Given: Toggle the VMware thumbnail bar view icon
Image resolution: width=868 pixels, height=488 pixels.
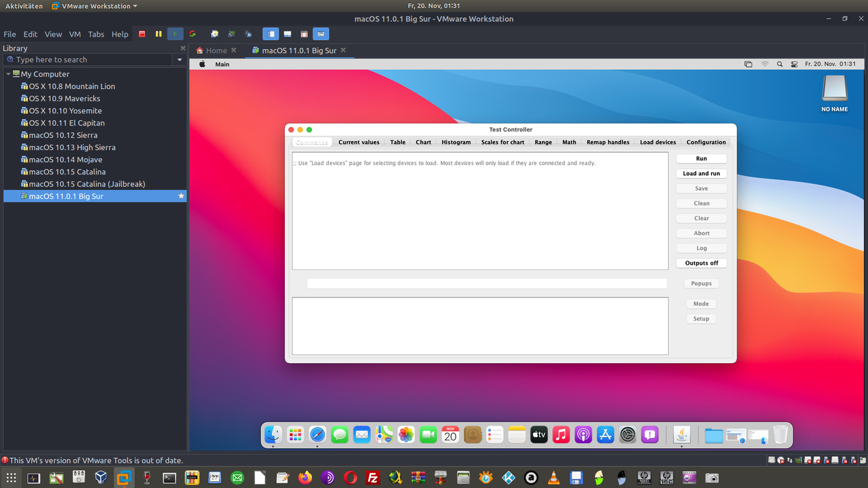Looking at the screenshot, I should (288, 34).
